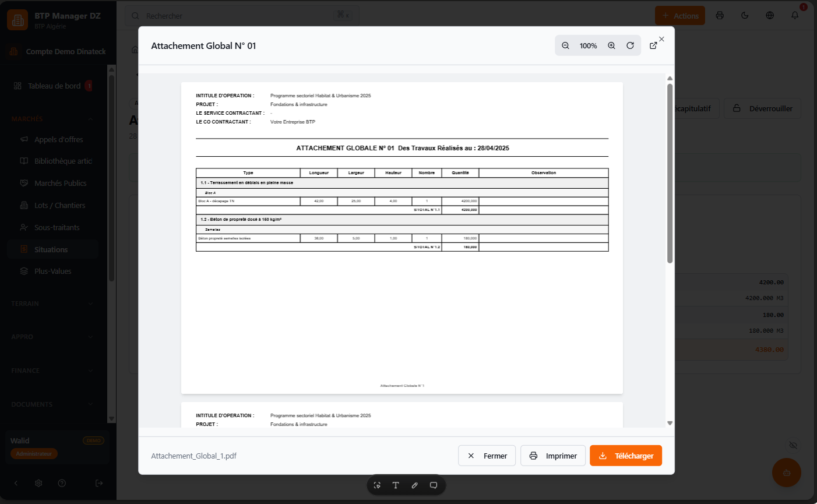Open the language globe icon
The image size is (817, 504).
click(770, 16)
